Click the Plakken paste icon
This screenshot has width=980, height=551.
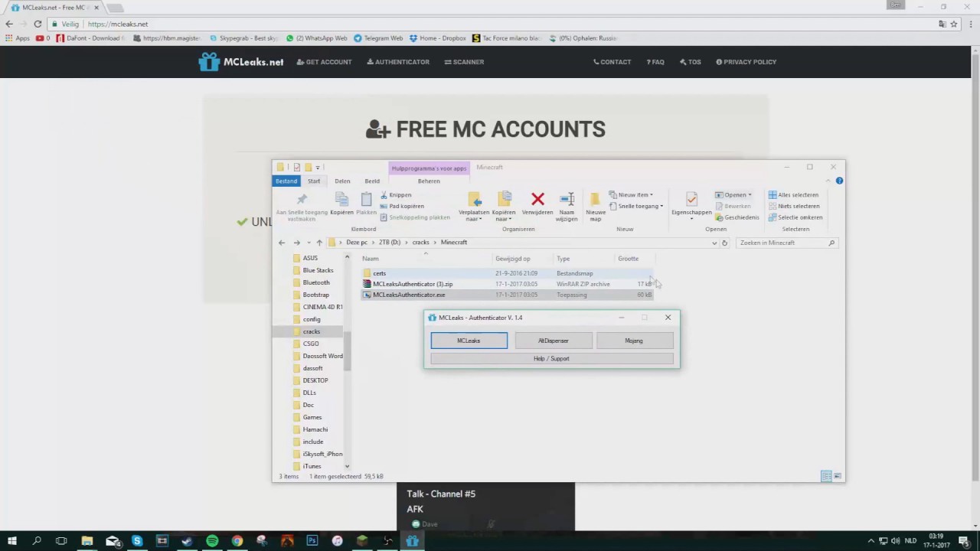(x=366, y=200)
